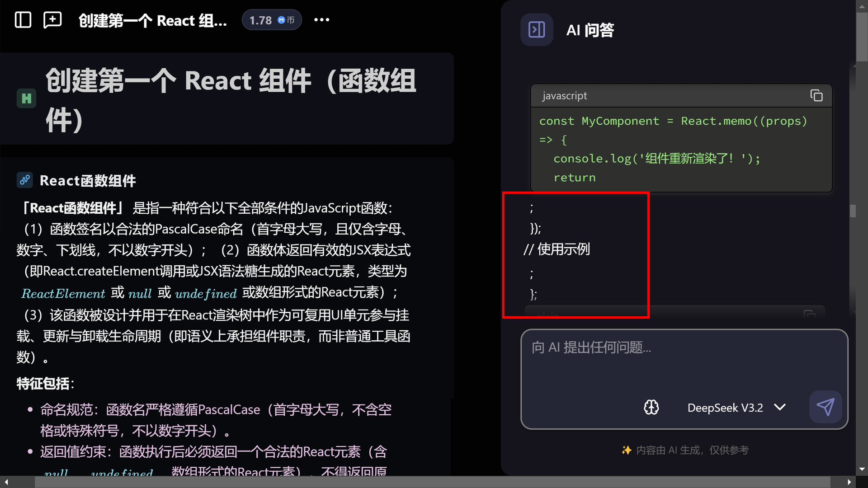Click the document title 创建第一个 React 组...
This screenshot has width=868, height=488.
coord(152,20)
